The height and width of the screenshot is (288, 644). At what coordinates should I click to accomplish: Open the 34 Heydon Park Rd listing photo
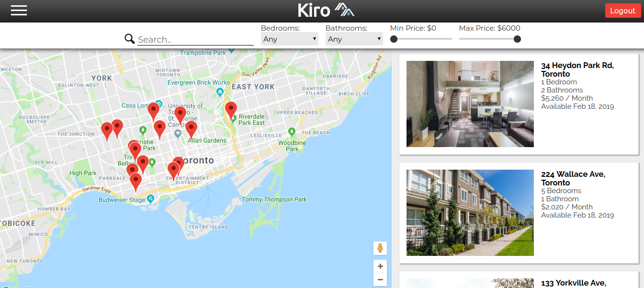tap(470, 104)
